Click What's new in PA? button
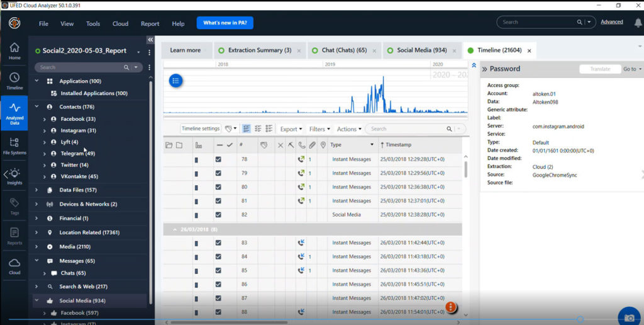The width and height of the screenshot is (644, 325). [x=225, y=23]
